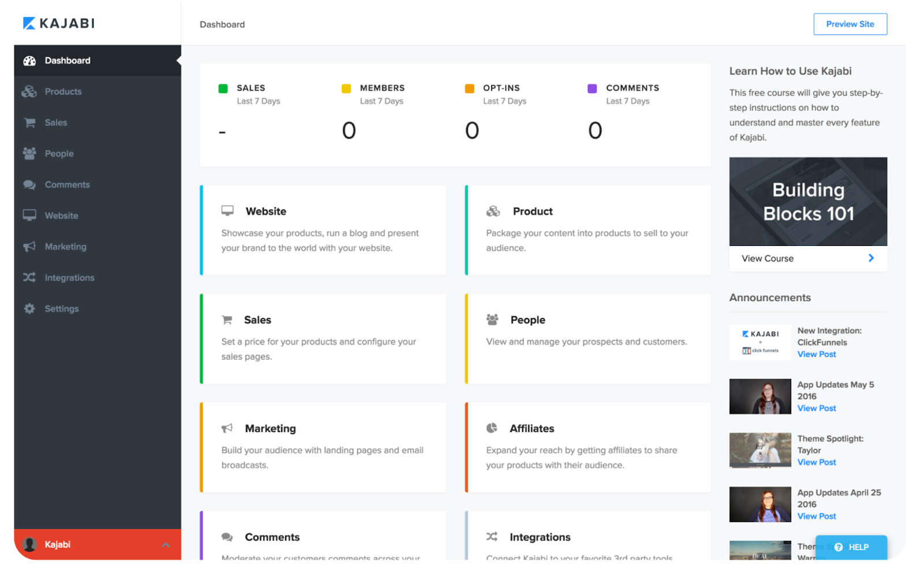The width and height of the screenshot is (924, 578).
Task: Click the green Sales color indicator
Action: [x=223, y=88]
